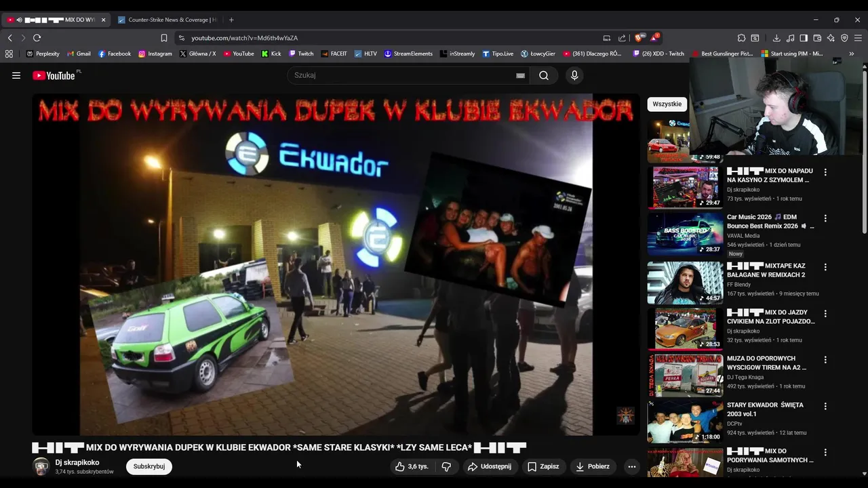Open the on-screen keyboard in search box

(x=520, y=75)
